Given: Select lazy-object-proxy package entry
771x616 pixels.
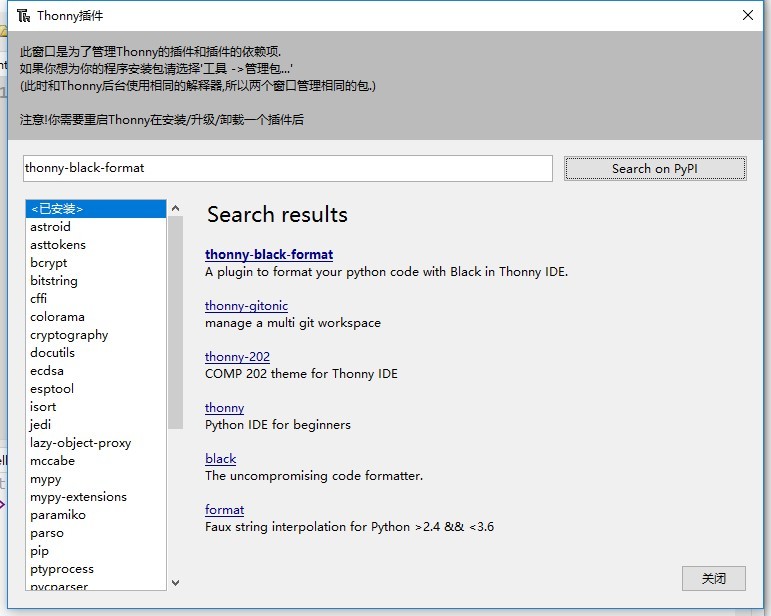Looking at the screenshot, I should 80,443.
